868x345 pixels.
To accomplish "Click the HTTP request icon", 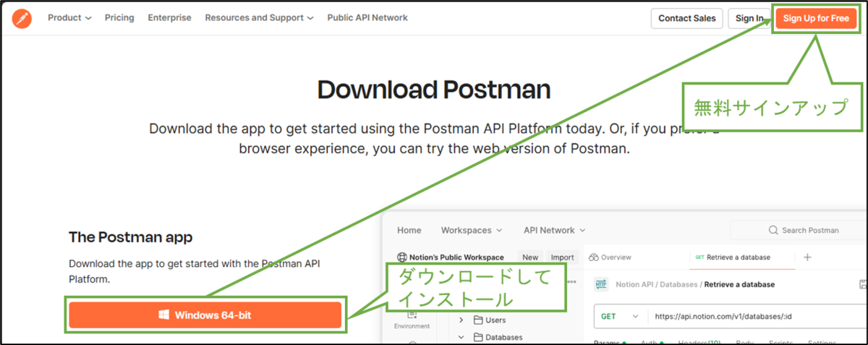I will pyautogui.click(x=602, y=284).
